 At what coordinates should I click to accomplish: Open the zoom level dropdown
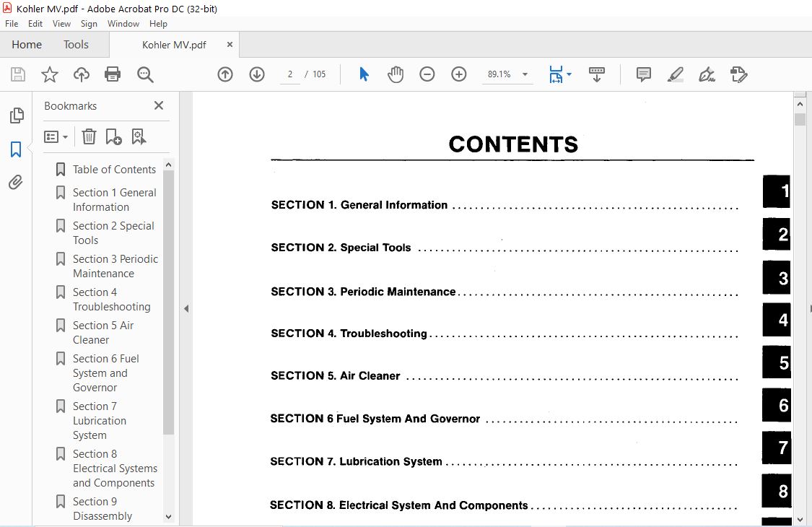click(x=525, y=74)
